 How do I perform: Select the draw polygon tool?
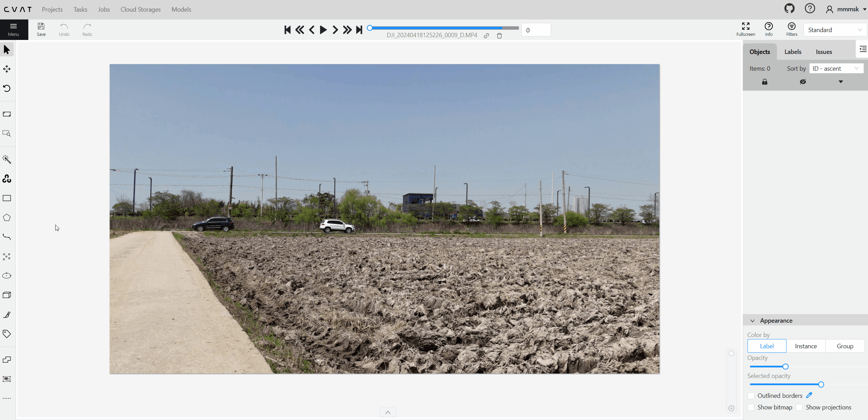7,218
